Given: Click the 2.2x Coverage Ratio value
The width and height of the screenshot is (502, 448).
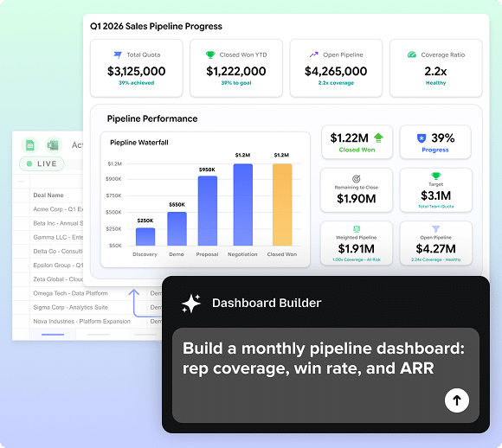Looking at the screenshot, I should click(435, 71).
